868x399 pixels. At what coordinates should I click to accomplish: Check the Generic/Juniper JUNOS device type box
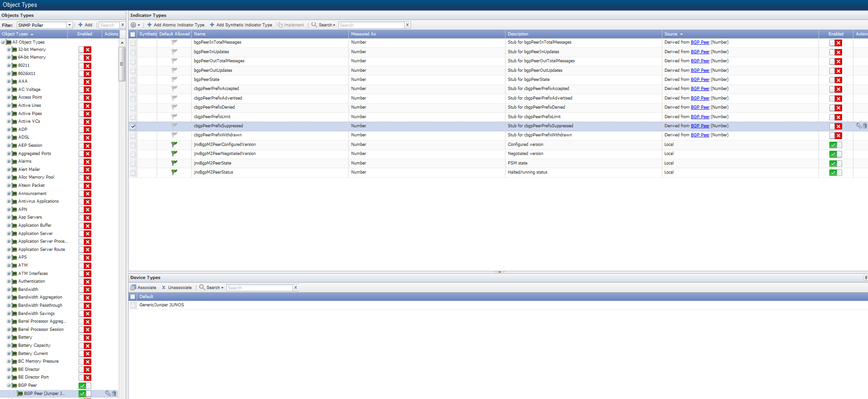(133, 305)
